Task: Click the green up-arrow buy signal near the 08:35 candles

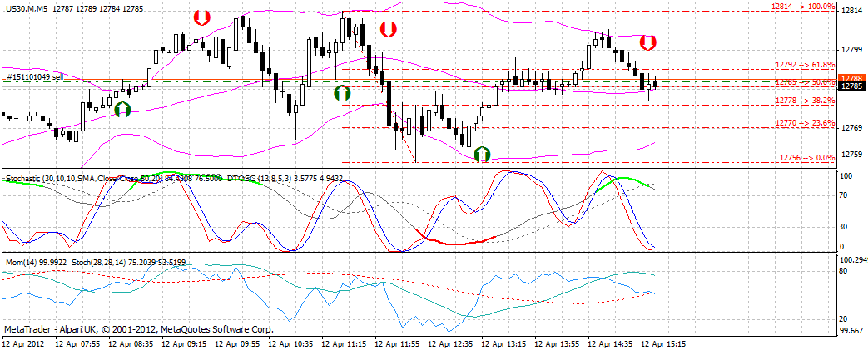Action: pyautogui.click(x=122, y=109)
